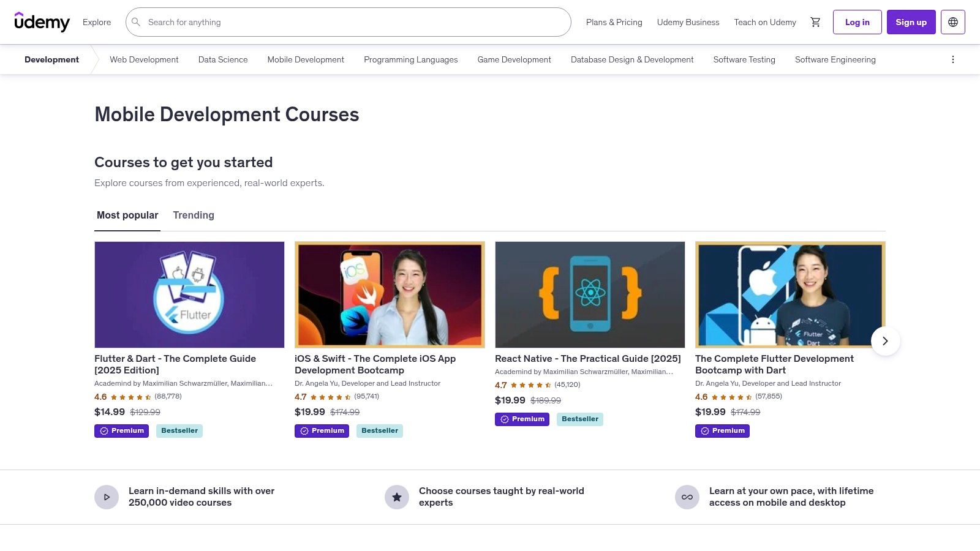
Task: Click Bestseller badge on React Native course
Action: click(x=580, y=419)
